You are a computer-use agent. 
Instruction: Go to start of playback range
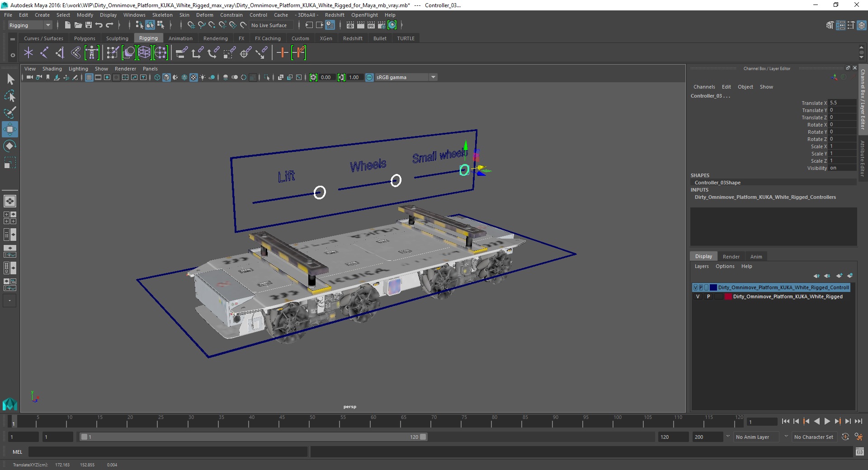point(785,421)
